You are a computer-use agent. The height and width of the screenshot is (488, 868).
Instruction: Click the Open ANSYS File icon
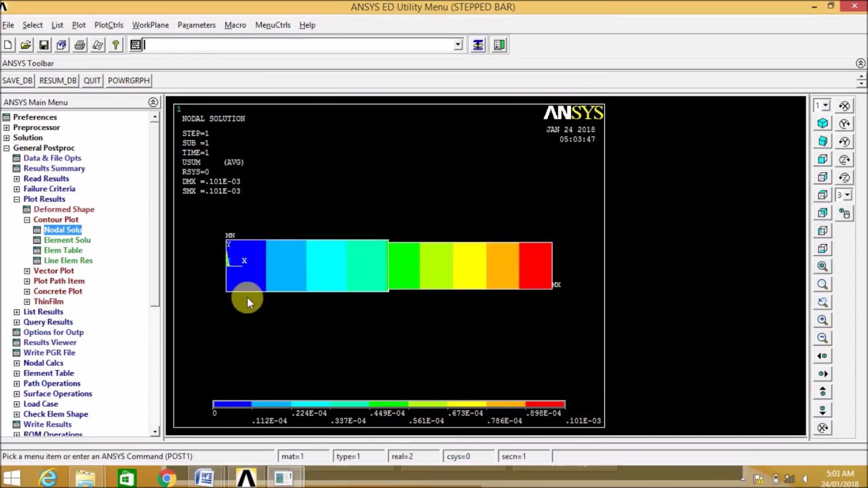26,45
